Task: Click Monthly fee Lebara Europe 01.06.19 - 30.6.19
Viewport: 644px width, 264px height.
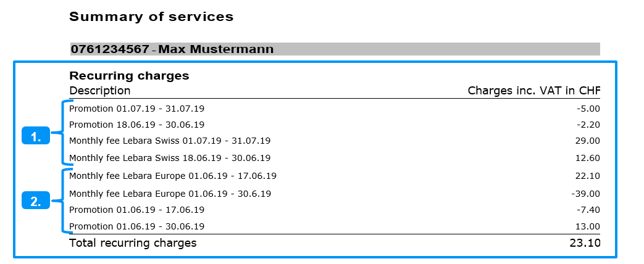Action: point(170,194)
